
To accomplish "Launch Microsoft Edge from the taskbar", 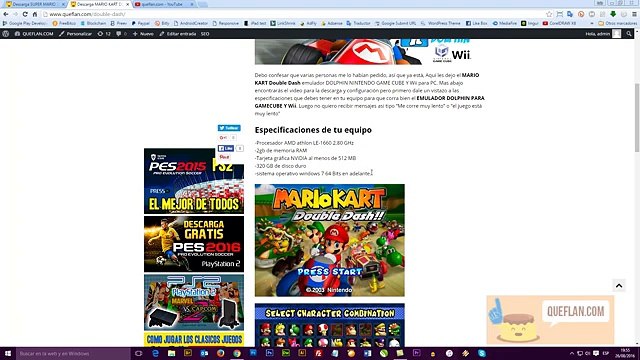I will (155, 353).
